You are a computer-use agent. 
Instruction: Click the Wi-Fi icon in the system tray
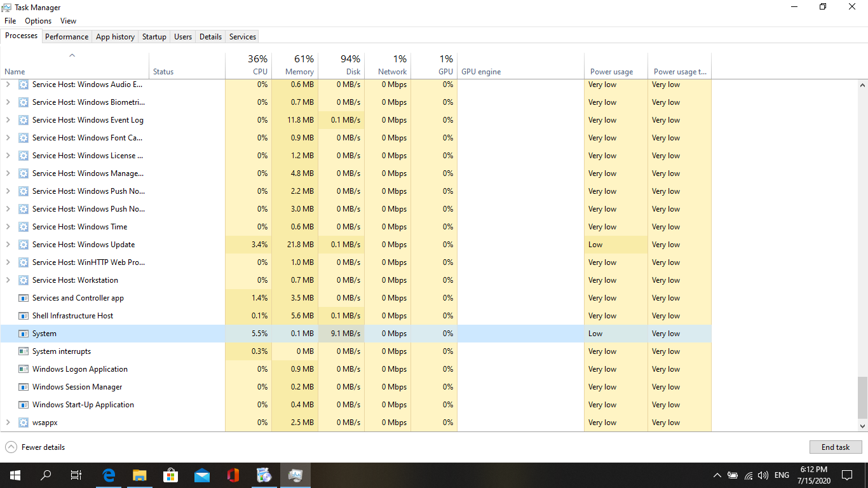[x=749, y=475]
